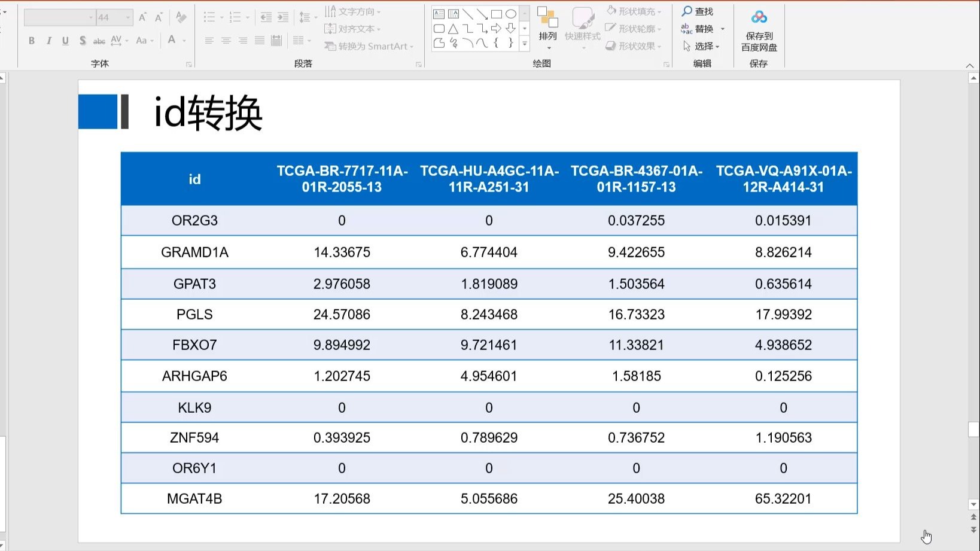980x551 pixels.
Task: Click 替换 replace button
Action: 698,29
